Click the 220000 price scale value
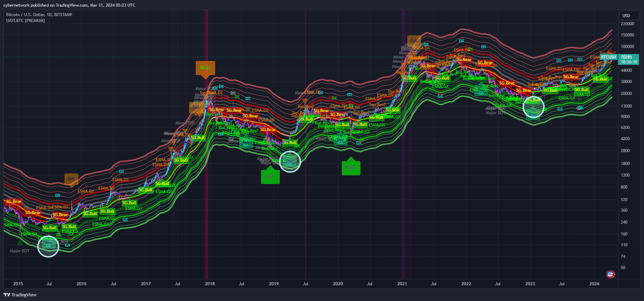The width and height of the screenshot is (644, 301). [x=628, y=24]
